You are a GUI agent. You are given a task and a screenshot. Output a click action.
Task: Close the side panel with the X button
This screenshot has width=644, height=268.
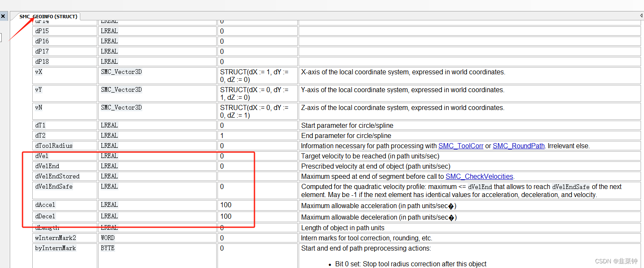click(x=3, y=16)
